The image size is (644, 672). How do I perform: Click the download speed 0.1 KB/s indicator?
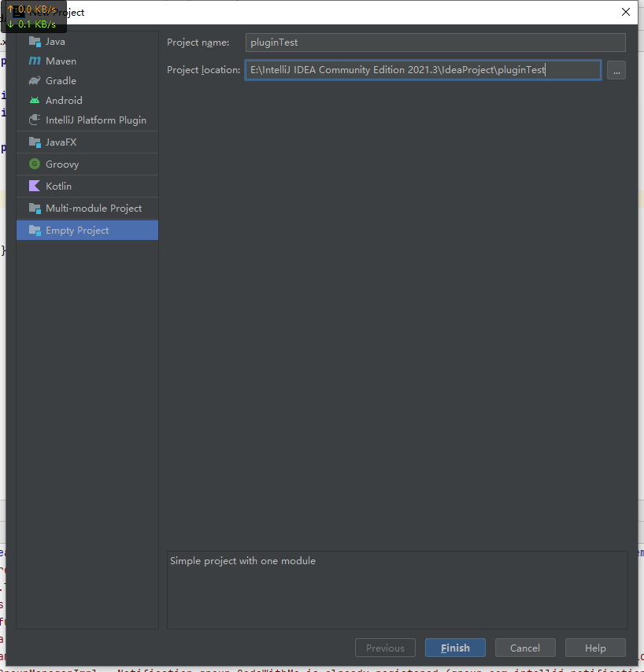tap(31, 24)
